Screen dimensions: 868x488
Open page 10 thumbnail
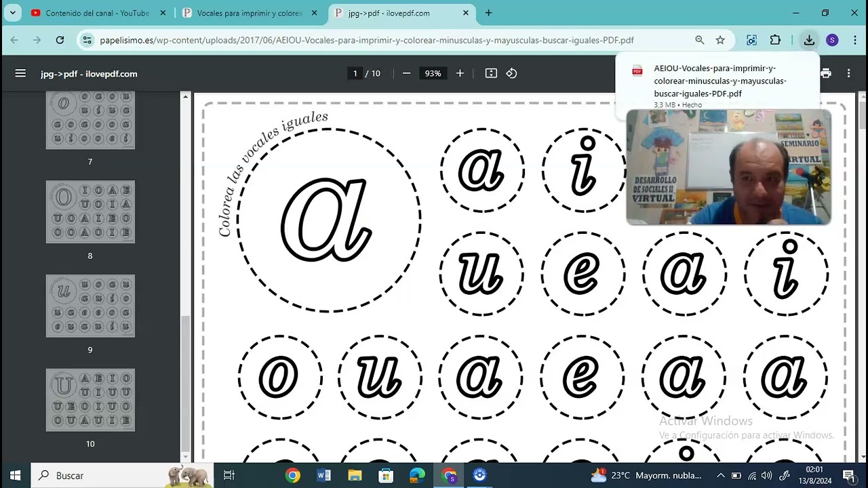point(90,400)
